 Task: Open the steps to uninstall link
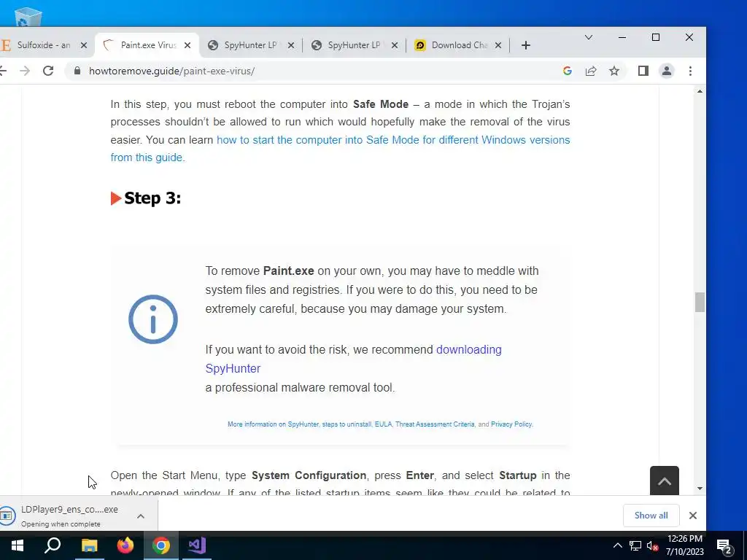click(x=347, y=424)
